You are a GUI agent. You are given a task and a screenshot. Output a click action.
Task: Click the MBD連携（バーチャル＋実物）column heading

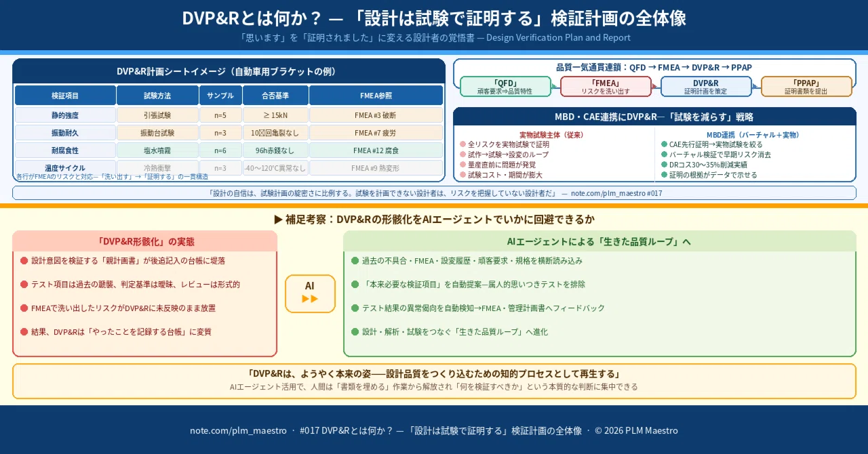click(753, 135)
